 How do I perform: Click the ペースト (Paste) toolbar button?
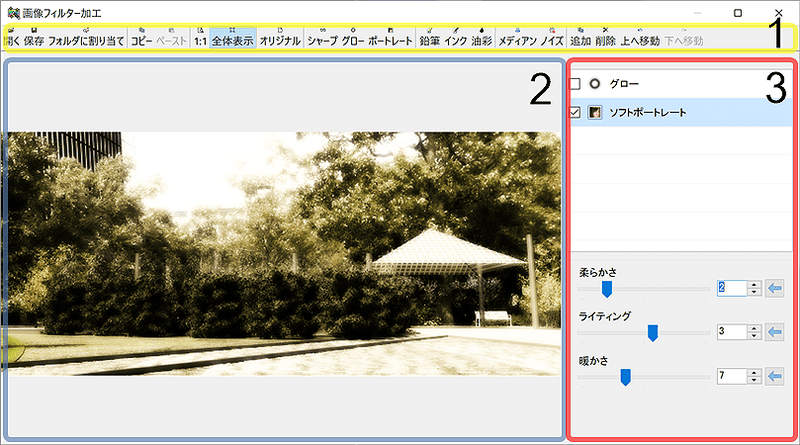click(x=171, y=38)
